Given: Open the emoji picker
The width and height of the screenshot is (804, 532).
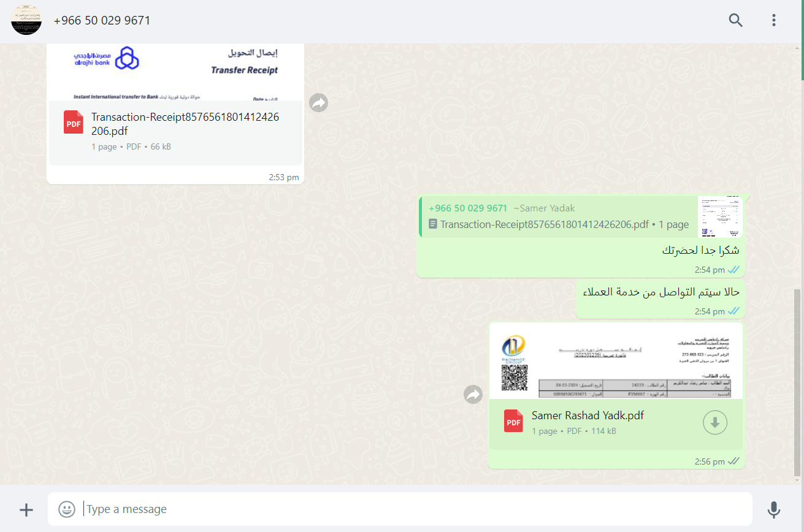Looking at the screenshot, I should coord(66,509).
